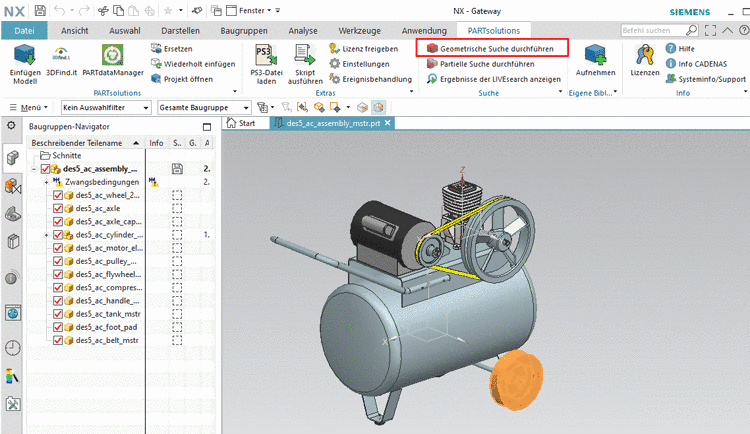The height and width of the screenshot is (434, 750).
Task: Uncheck the des5_ac_axle_cap checkbox
Action: pyautogui.click(x=58, y=222)
